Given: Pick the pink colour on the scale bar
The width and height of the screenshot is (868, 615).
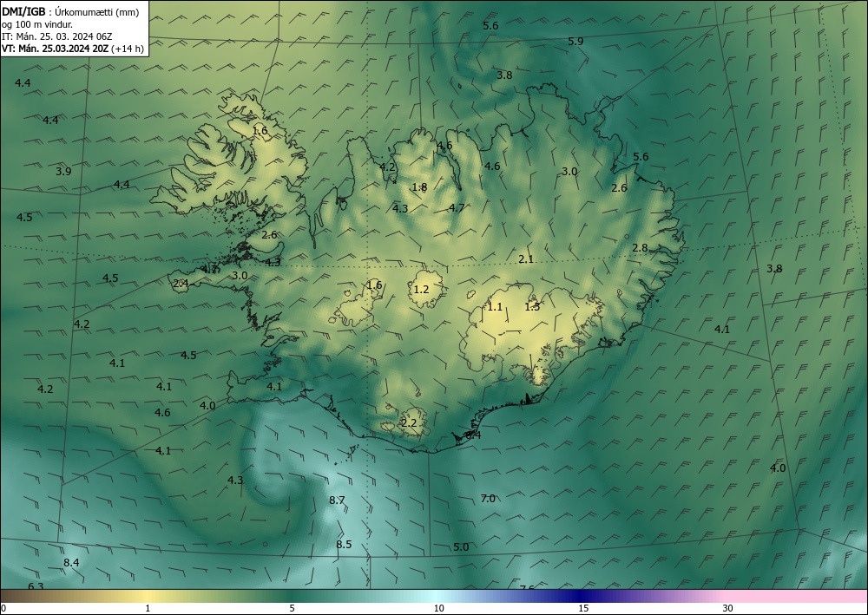Looking at the screenshot, I should (797, 596).
